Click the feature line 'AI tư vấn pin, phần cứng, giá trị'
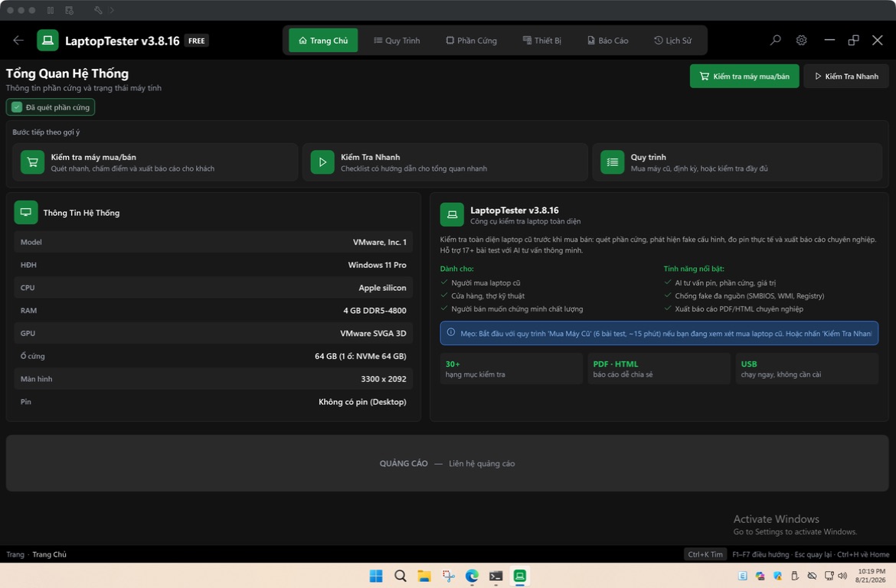The image size is (896, 588). (x=725, y=283)
